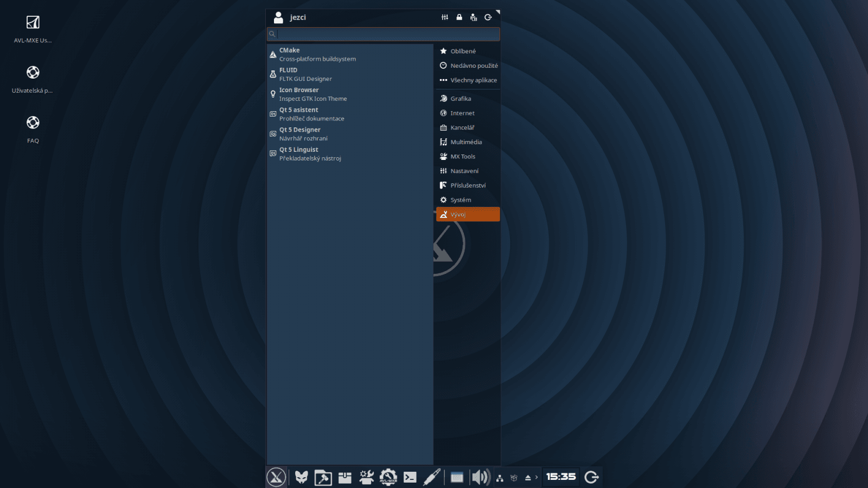Open the removable media eject menu
This screenshot has height=488, width=868.
point(527,478)
